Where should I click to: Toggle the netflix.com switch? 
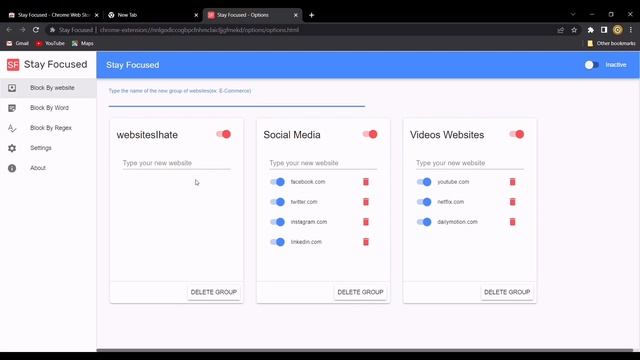pyautogui.click(x=424, y=202)
